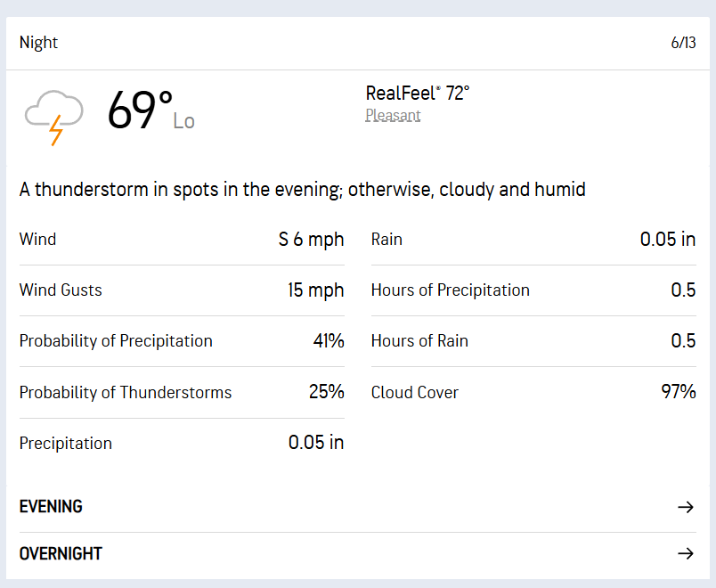This screenshot has height=588, width=716.
Task: Click the Probability of Thunderstorms 25% value
Action: point(327,392)
